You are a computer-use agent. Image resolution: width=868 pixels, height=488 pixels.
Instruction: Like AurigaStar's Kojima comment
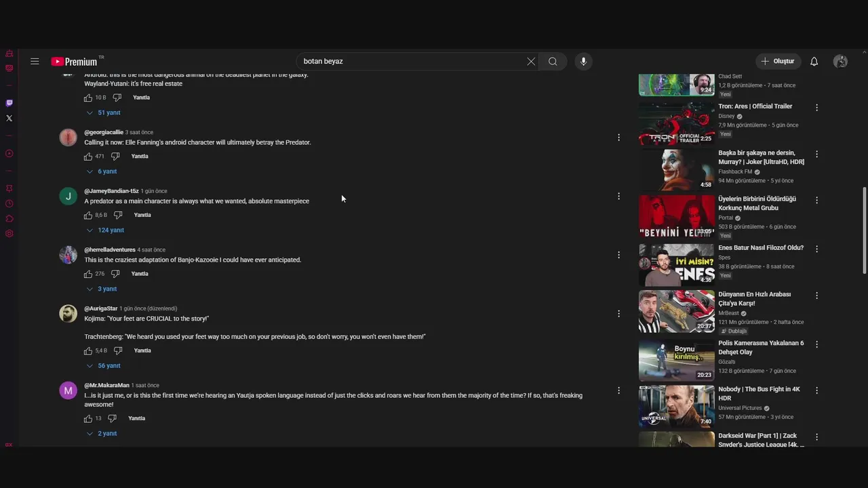(88, 350)
